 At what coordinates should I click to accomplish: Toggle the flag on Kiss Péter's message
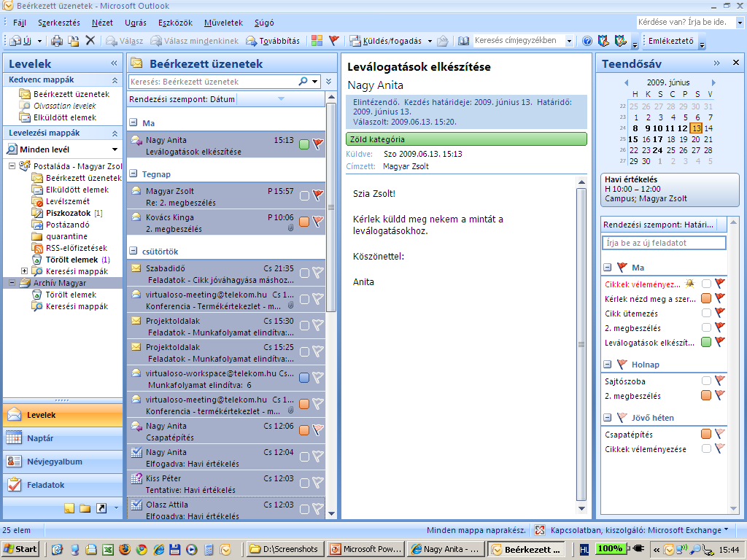[318, 483]
